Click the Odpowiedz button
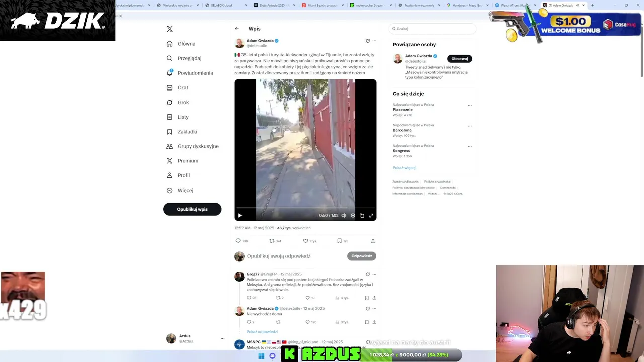Viewport: 644px width, 362px height. (x=362, y=256)
